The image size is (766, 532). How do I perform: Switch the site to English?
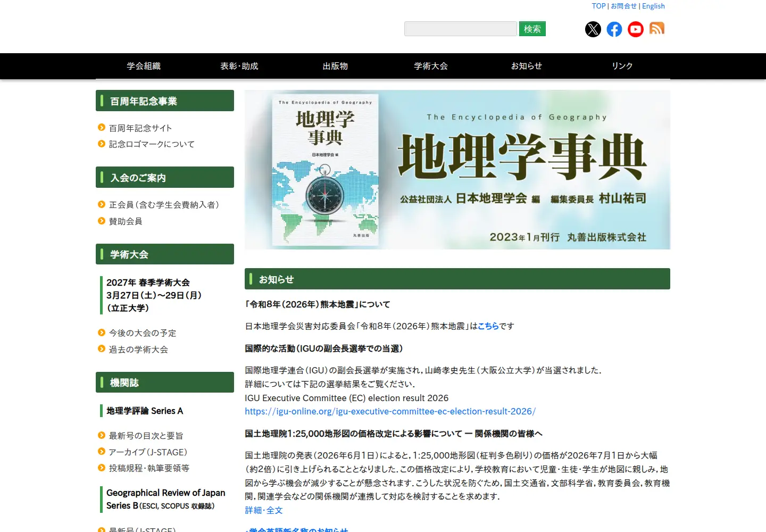(653, 6)
